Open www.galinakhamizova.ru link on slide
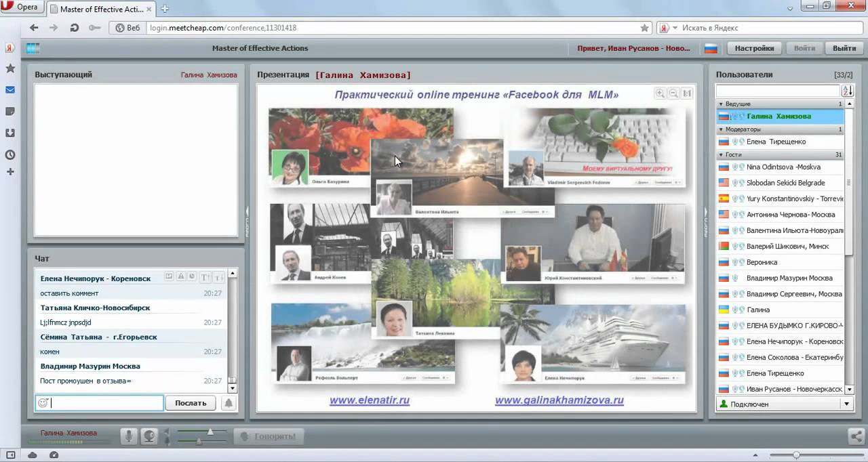The width and height of the screenshot is (868, 462). [559, 400]
